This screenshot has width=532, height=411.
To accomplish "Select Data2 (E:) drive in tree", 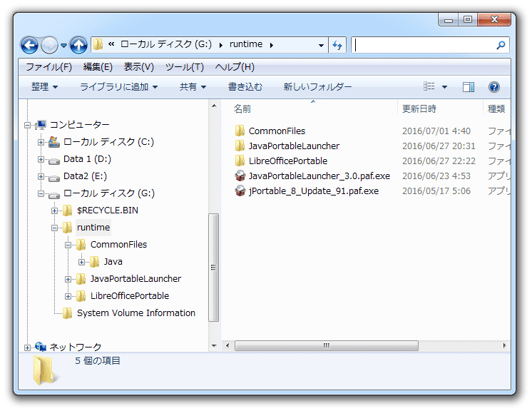I will [x=85, y=176].
